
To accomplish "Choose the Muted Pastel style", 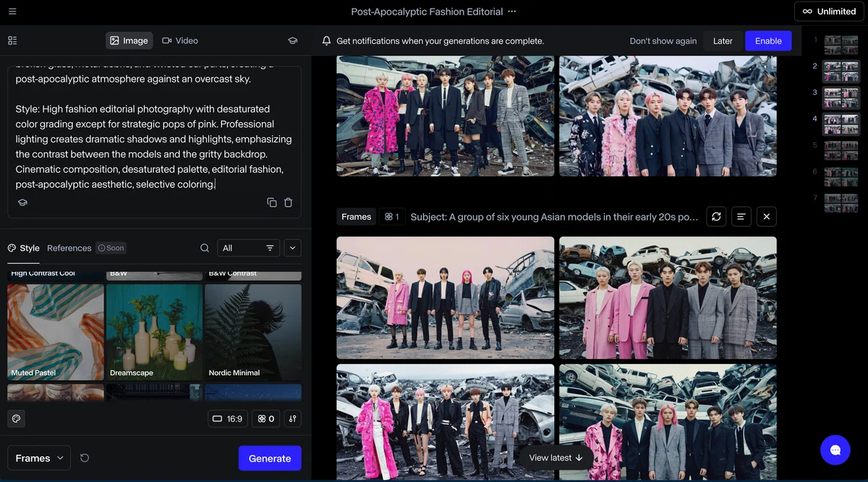I will click(x=56, y=332).
